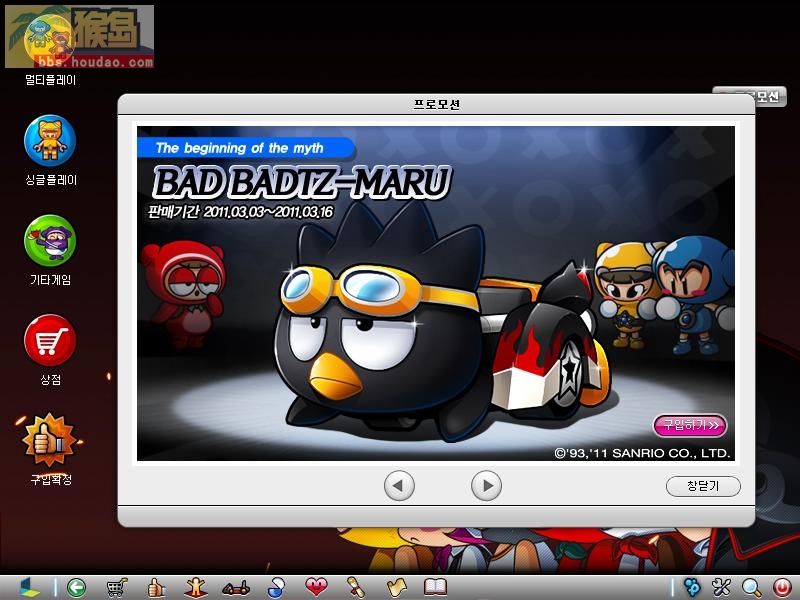Open the 멀티플레이 multiplayer icon

tap(50, 45)
